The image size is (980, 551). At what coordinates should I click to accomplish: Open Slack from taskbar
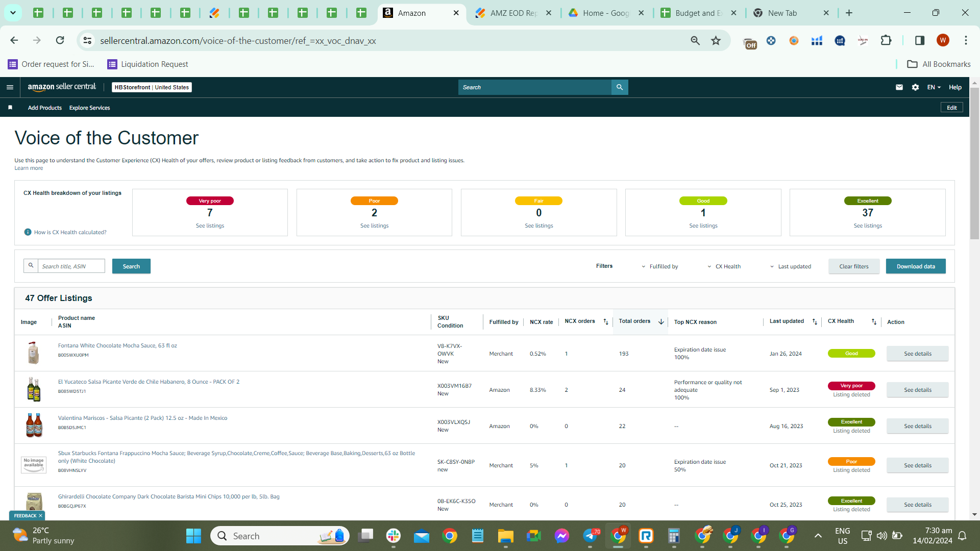tap(394, 536)
